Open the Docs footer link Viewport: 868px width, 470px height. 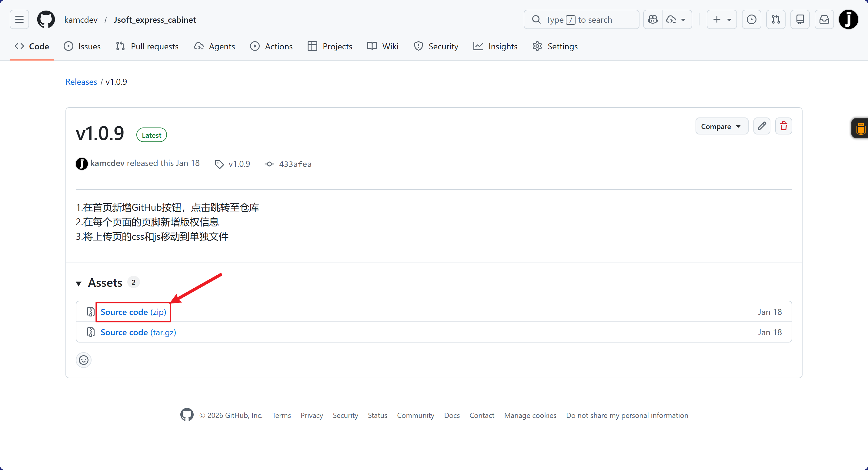tap(452, 415)
